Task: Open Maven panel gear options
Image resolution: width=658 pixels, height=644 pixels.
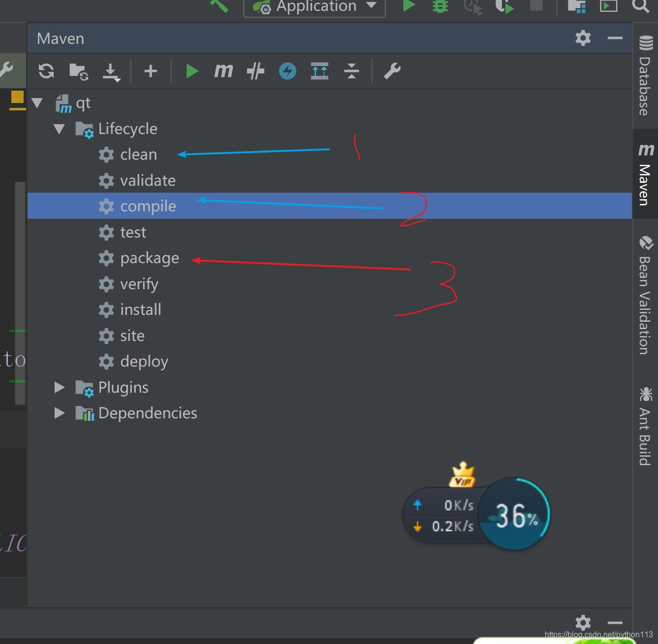Action: point(583,38)
